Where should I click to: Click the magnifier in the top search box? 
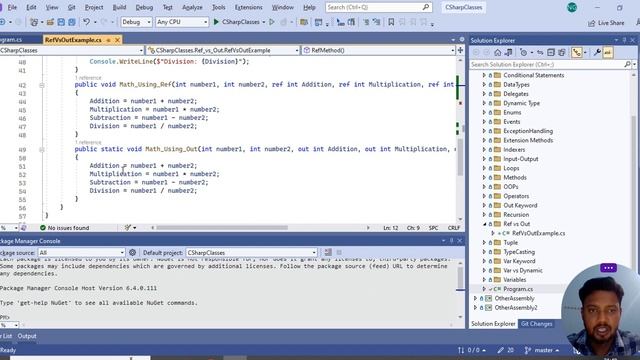tap(426, 7)
